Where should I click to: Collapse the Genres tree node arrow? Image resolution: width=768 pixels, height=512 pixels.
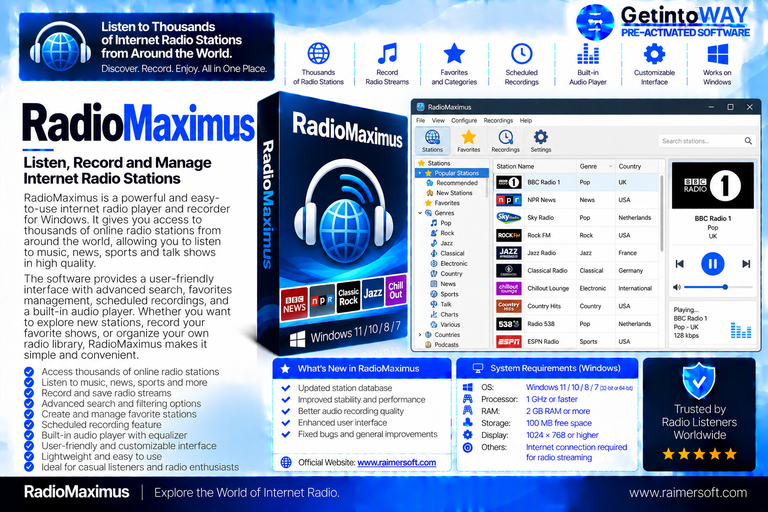(420, 213)
